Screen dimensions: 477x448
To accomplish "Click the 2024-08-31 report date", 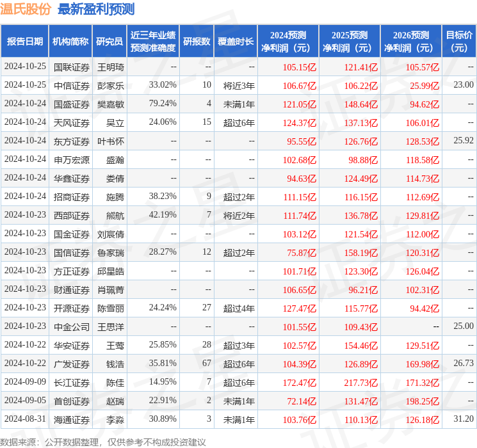I will (25, 419).
